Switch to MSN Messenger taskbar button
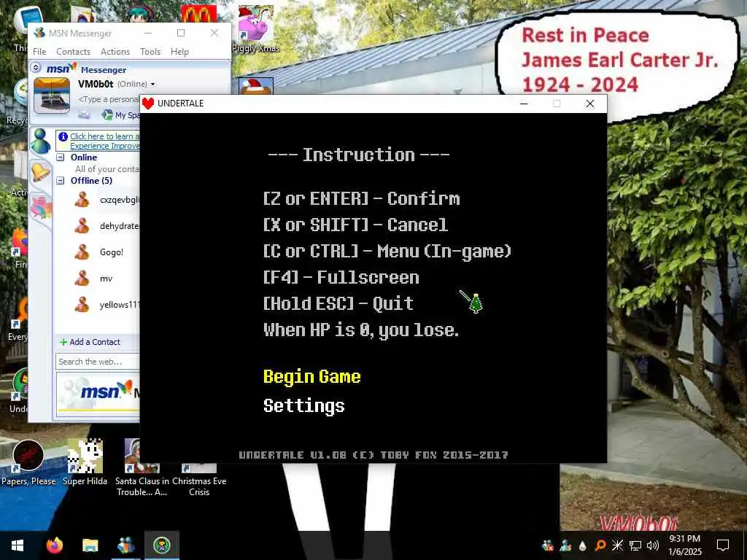The image size is (747, 560). (125, 545)
